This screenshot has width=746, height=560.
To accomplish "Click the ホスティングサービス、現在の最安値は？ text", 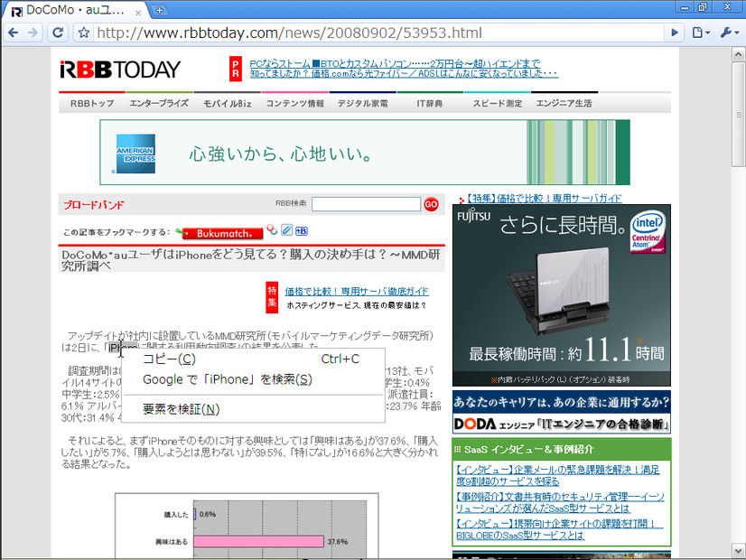I will pos(357,305).
